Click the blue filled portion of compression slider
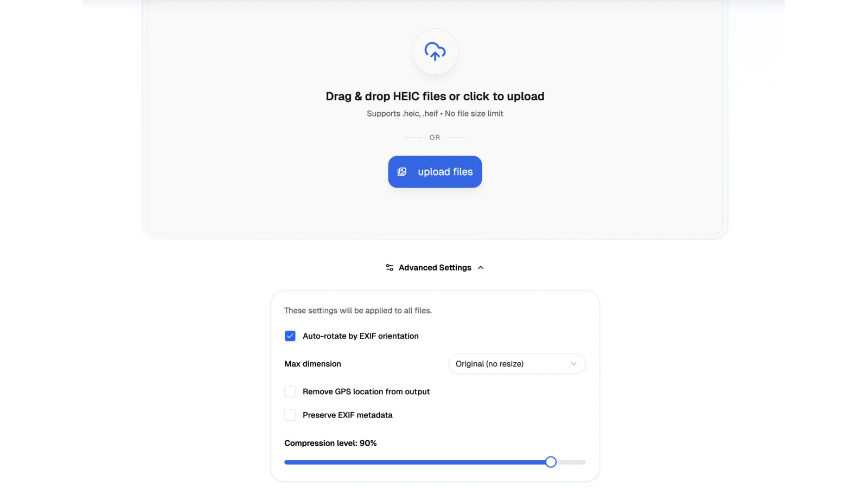Screen dimensions: 868x488 tap(414, 462)
